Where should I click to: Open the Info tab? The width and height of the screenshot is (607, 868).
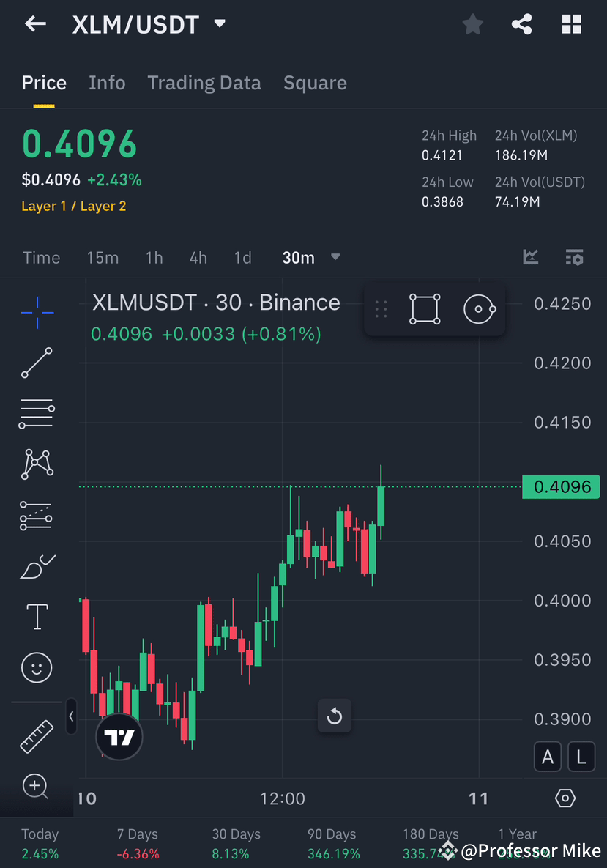(x=107, y=83)
